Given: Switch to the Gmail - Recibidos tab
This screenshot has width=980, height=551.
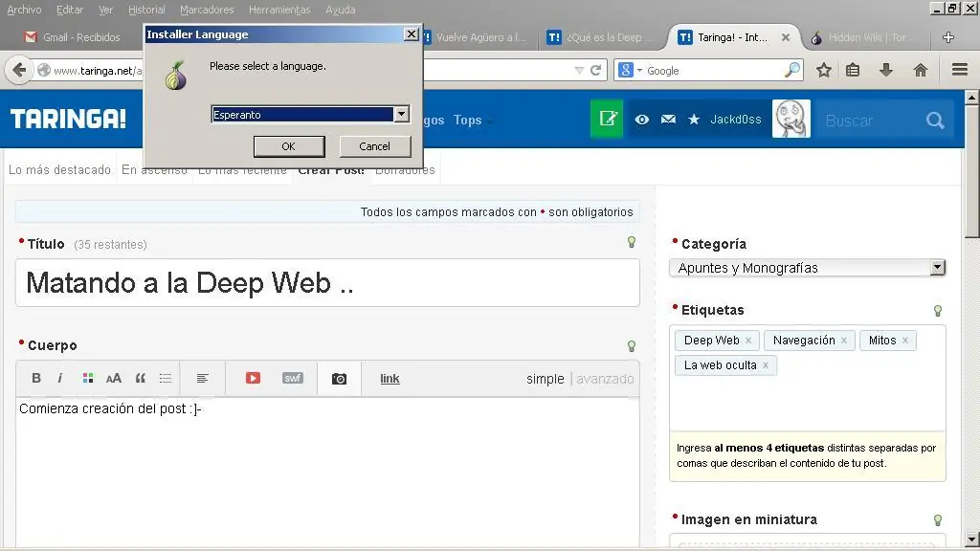Looking at the screenshot, I should point(72,37).
